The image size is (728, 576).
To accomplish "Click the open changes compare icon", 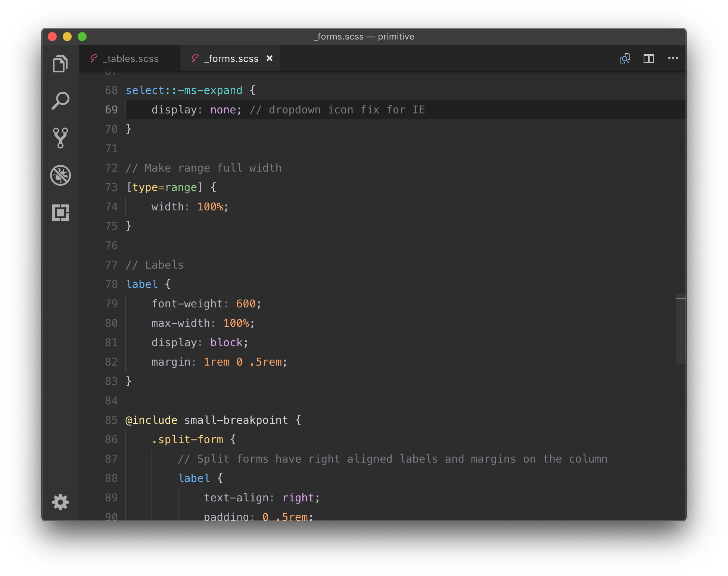I will coord(625,58).
